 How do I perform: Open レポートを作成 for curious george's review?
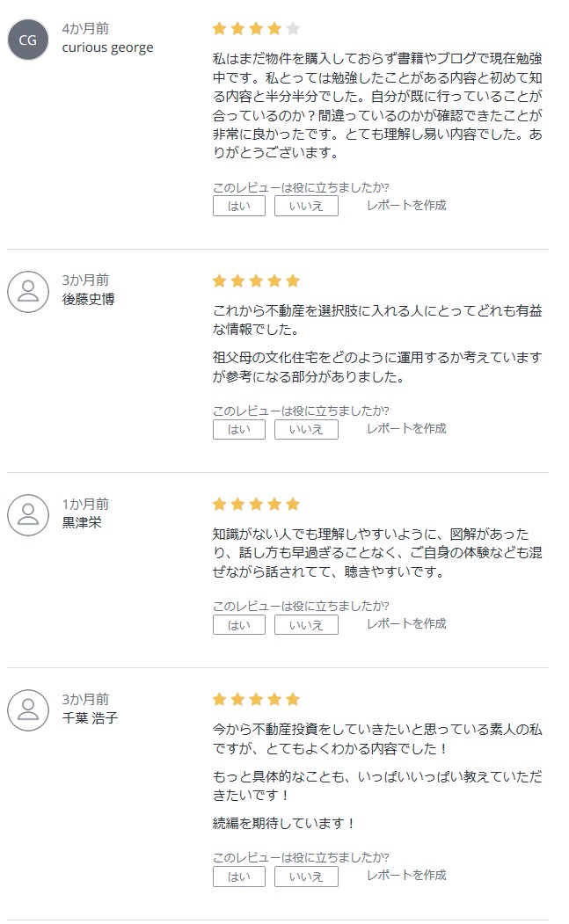point(406,205)
